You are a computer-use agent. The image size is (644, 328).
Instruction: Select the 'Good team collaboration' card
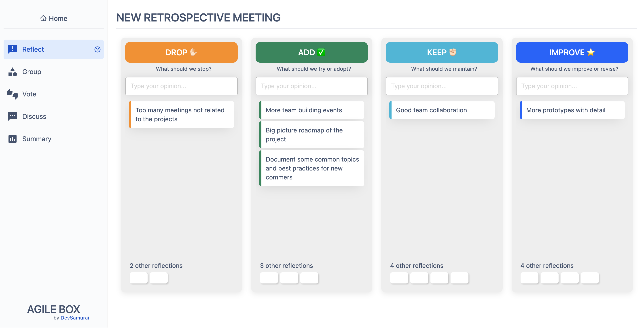coord(441,110)
